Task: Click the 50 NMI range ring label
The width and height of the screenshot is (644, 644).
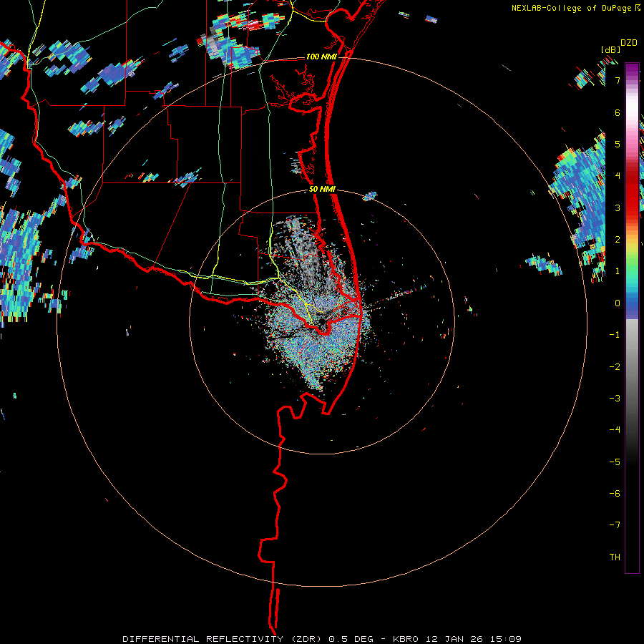Action: click(322, 189)
